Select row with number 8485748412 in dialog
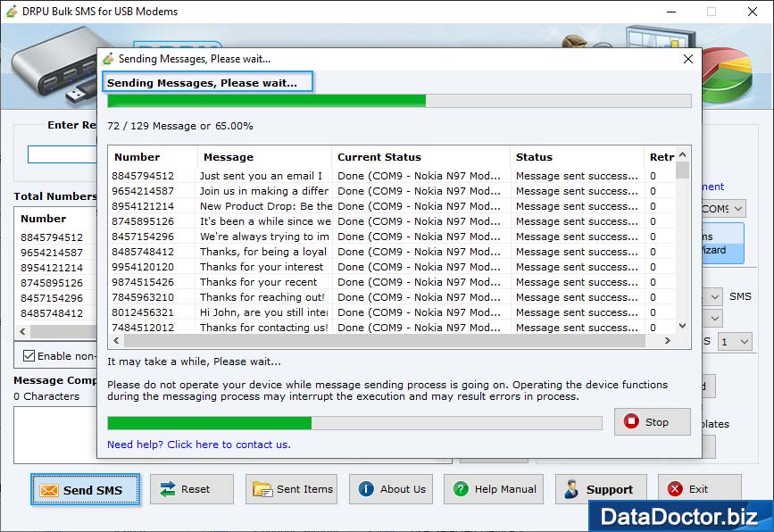774x532 pixels. (393, 252)
